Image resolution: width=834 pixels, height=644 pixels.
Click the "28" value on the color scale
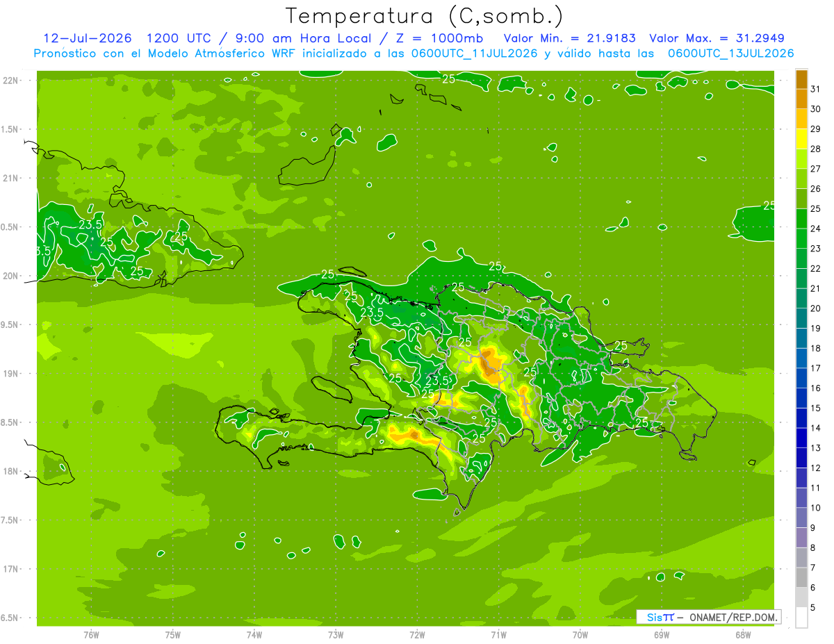(815, 149)
